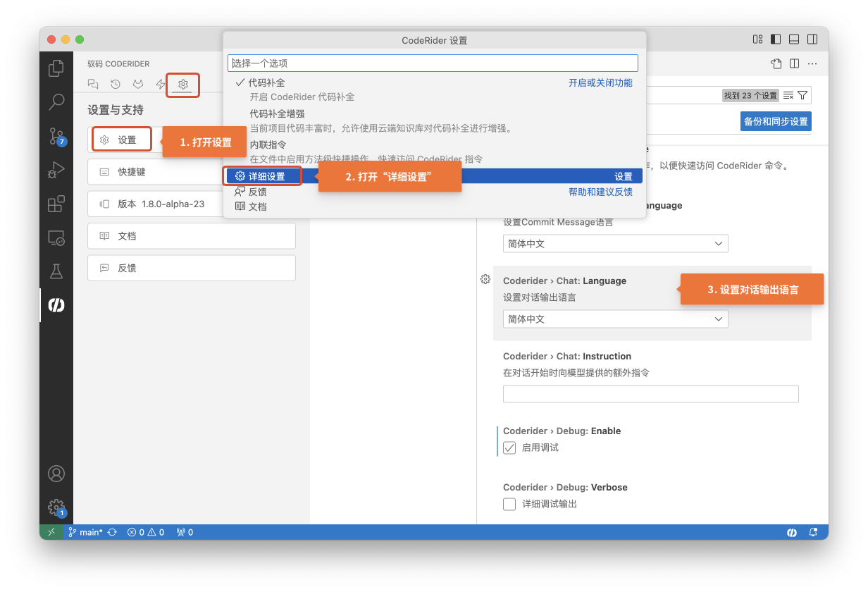Viewport: 868px width, 592px height.
Task: Open editor More Actions ellipsis
Action: point(812,63)
